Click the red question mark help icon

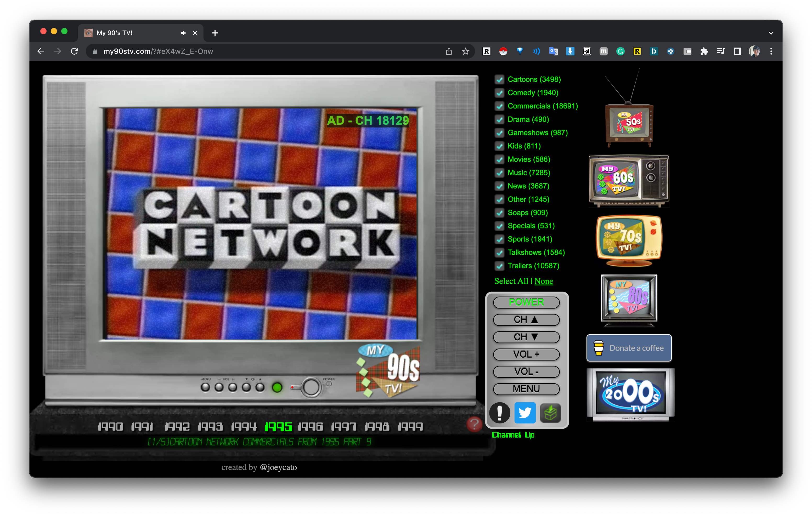coord(474,424)
